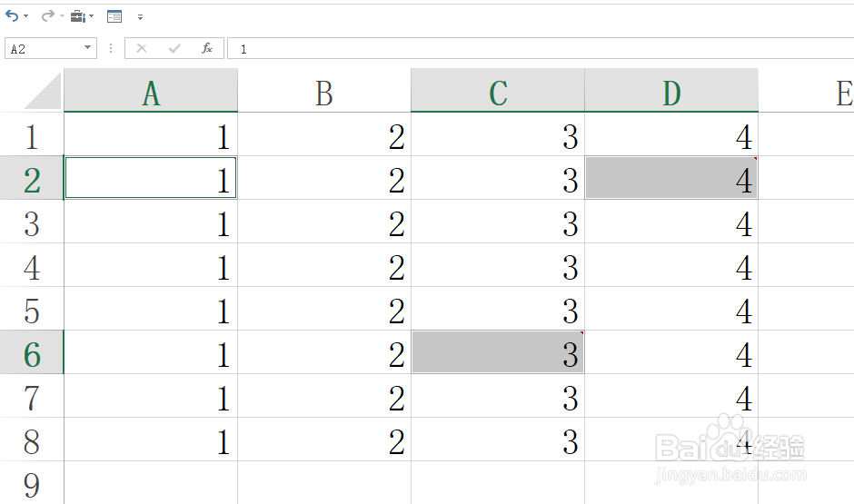854x504 pixels.
Task: Click the form icon in quick access toolbar
Action: coord(114,16)
